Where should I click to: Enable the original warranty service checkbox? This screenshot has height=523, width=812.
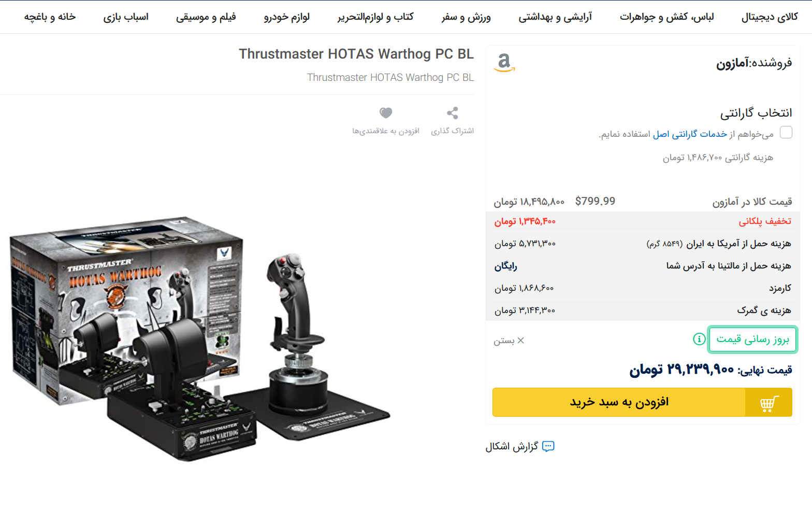[786, 133]
